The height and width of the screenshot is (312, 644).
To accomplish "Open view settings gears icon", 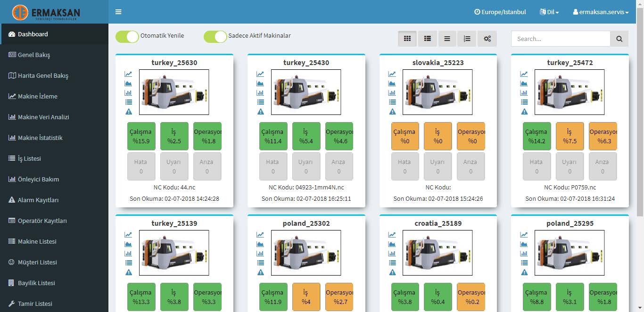I will click(x=487, y=39).
